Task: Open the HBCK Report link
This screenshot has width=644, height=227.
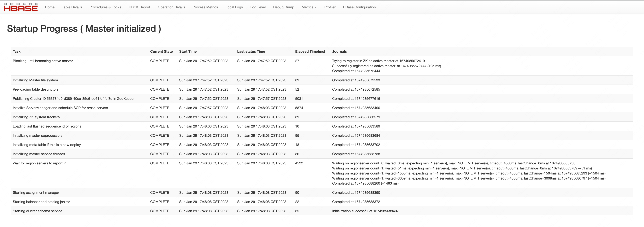Action: pos(139,7)
